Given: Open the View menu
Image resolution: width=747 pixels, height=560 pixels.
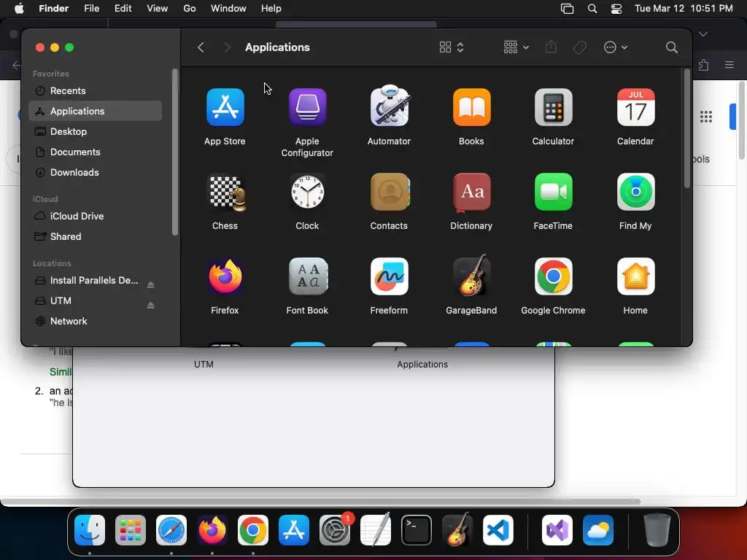Looking at the screenshot, I should (158, 9).
